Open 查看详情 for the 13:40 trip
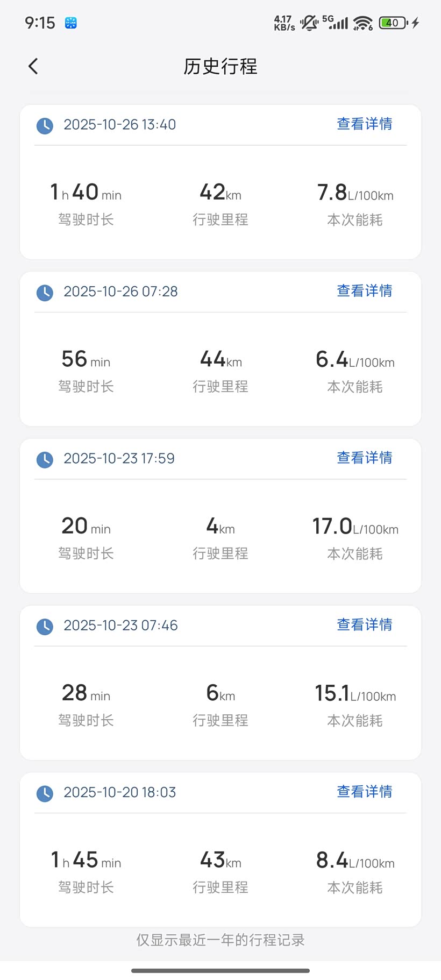The image size is (441, 980). [x=364, y=124]
